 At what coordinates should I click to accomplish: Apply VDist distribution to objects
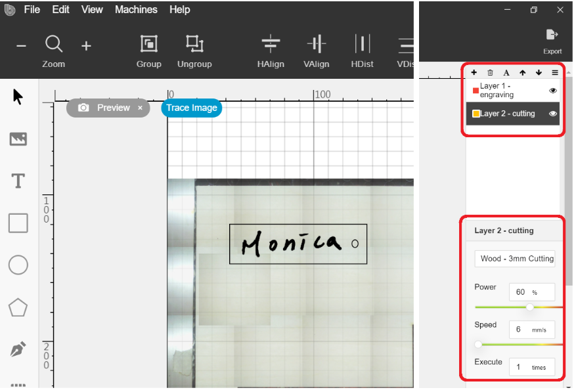tap(405, 46)
